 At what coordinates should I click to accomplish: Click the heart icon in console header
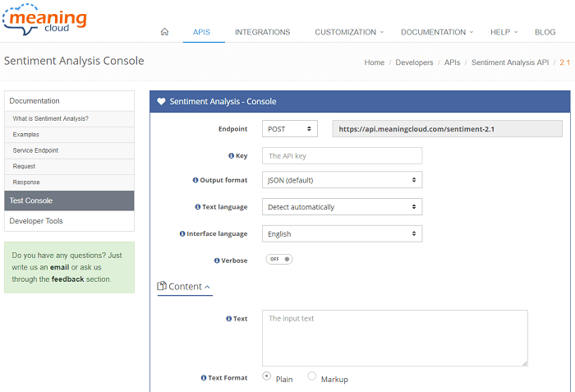click(161, 101)
